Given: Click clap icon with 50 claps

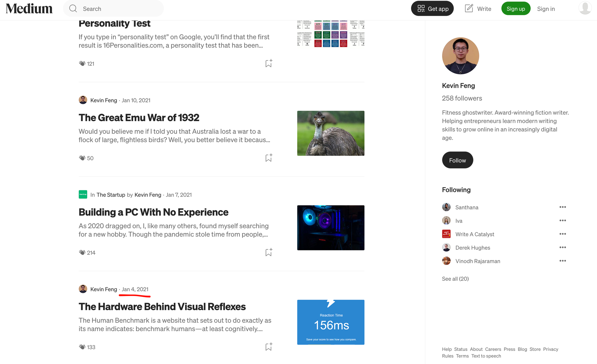Looking at the screenshot, I should pyautogui.click(x=82, y=158).
